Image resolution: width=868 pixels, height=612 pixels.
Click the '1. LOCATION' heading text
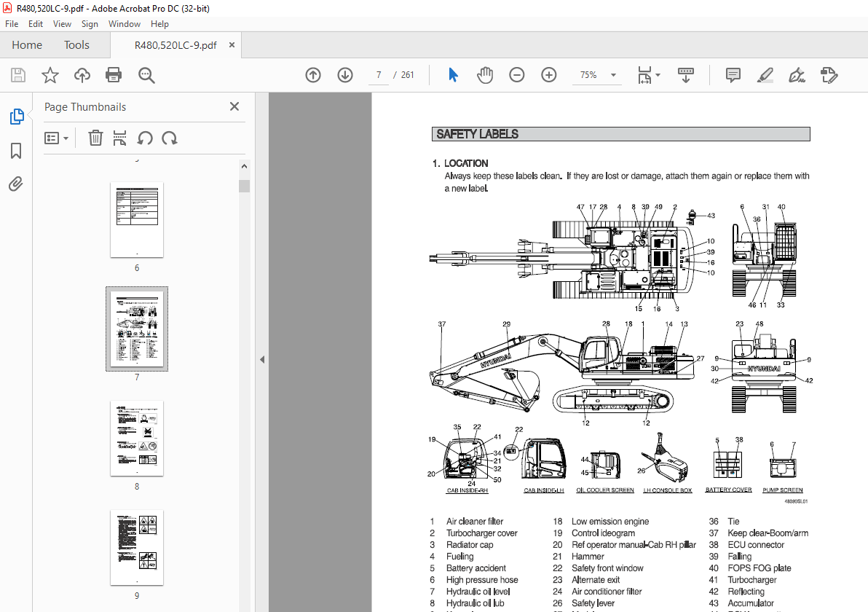pyautogui.click(x=460, y=163)
